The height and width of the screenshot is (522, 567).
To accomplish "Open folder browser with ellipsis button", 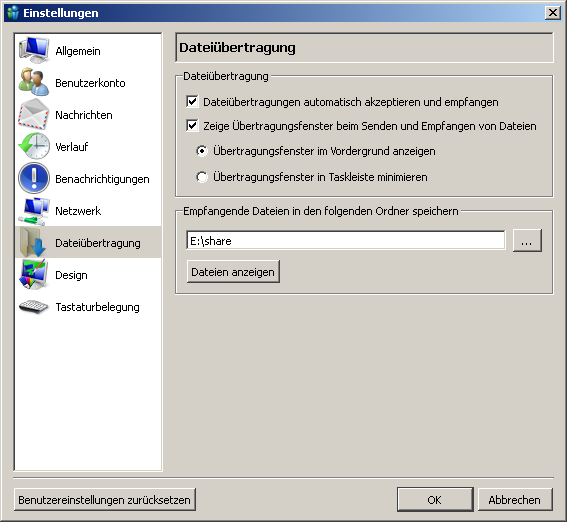I will [527, 240].
